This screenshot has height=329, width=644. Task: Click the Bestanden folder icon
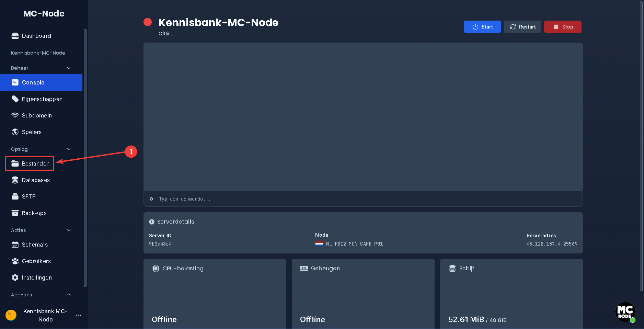click(15, 163)
